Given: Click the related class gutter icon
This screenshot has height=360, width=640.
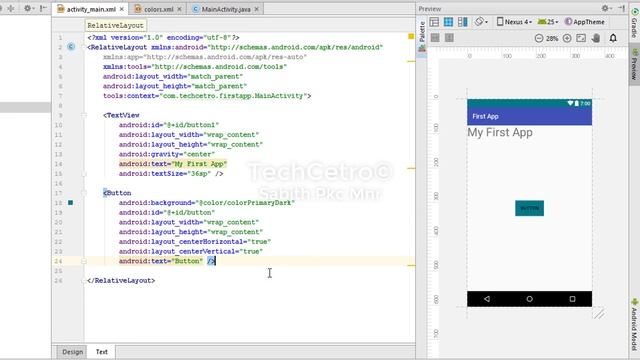Looking at the screenshot, I should point(71,47).
